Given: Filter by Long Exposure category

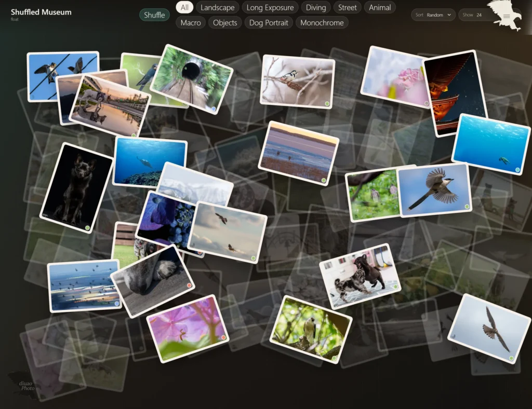Looking at the screenshot, I should [270, 7].
